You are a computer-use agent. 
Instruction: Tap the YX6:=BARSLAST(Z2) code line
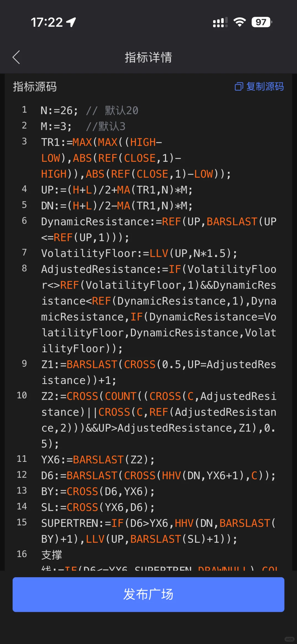coord(98,460)
